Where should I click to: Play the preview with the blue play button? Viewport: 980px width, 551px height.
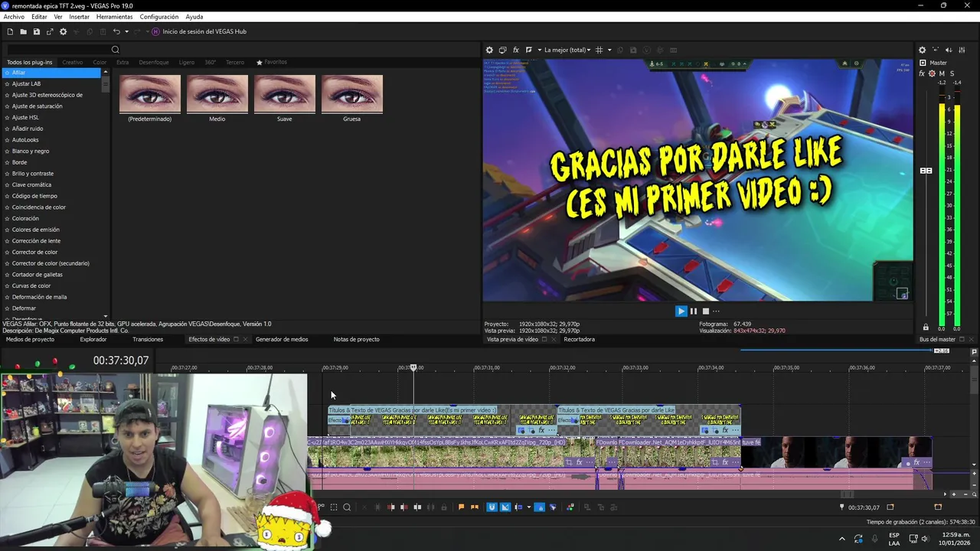[x=681, y=311]
